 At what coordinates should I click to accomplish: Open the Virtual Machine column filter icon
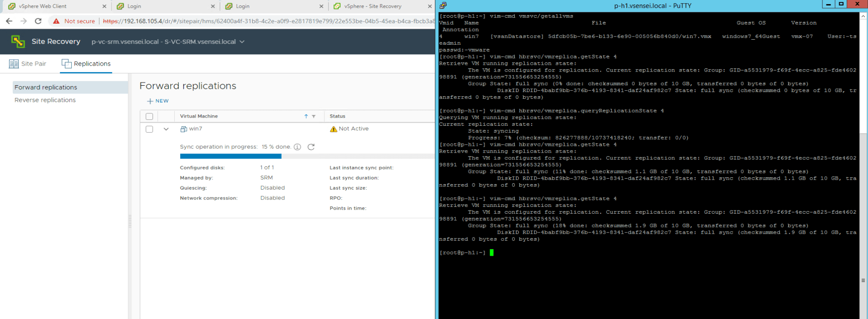click(x=314, y=116)
